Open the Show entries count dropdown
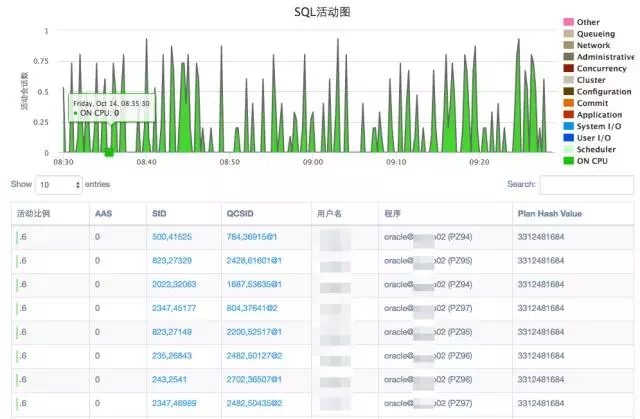This screenshot has width=640, height=419. click(59, 185)
